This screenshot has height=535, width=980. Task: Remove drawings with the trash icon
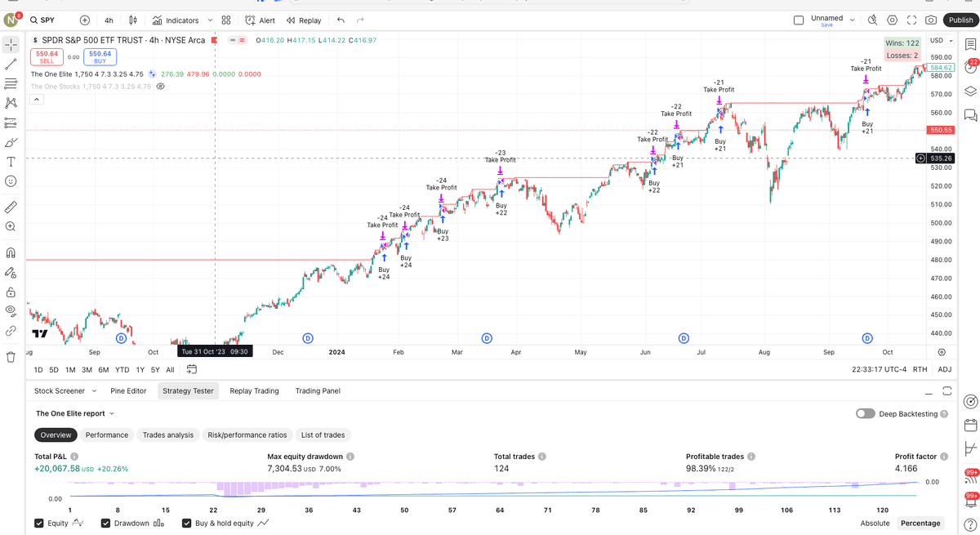[x=11, y=357]
